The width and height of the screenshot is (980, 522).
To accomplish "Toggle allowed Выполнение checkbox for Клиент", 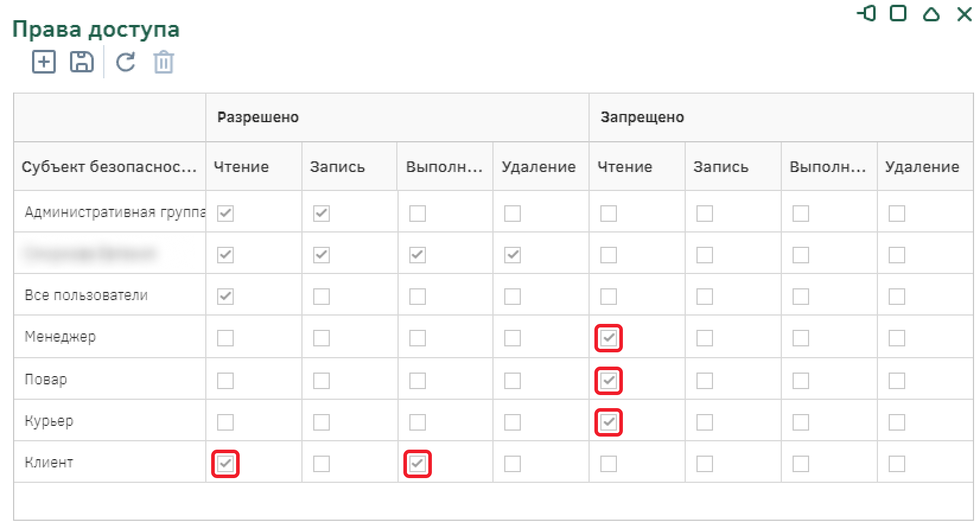I will pyautogui.click(x=418, y=464).
